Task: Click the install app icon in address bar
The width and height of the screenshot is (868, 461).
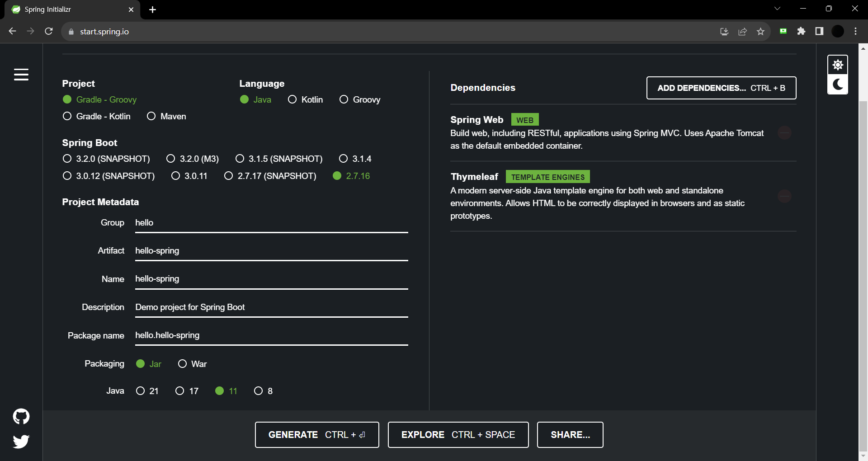Action: click(x=724, y=31)
